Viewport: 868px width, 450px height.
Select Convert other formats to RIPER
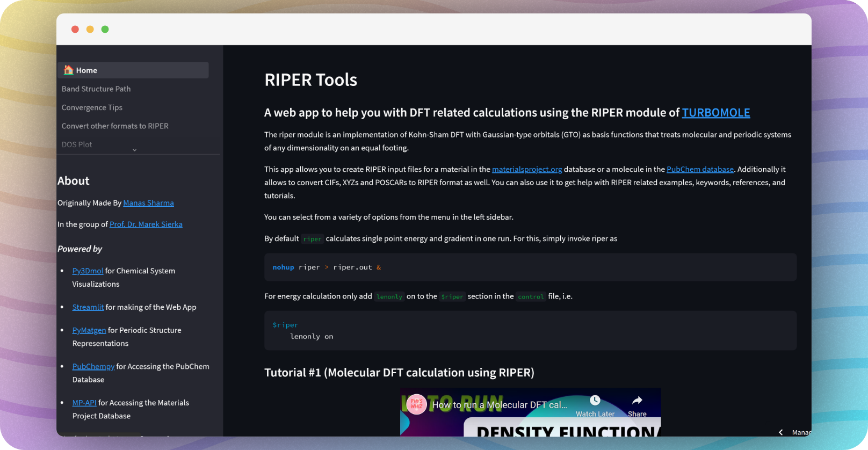coord(115,126)
